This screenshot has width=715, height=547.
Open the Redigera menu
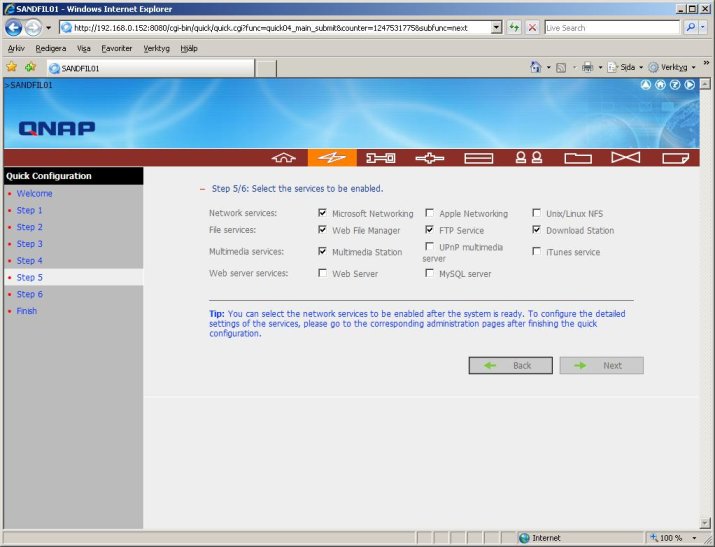pyautogui.click(x=50, y=47)
